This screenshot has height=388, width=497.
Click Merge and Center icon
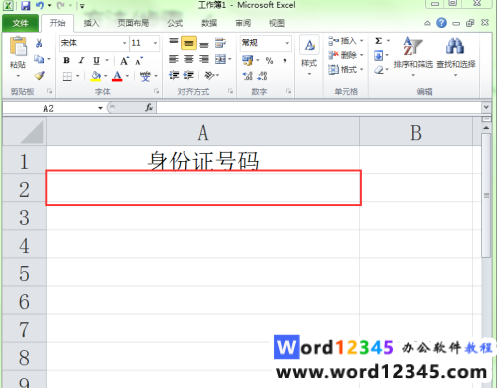[220, 59]
